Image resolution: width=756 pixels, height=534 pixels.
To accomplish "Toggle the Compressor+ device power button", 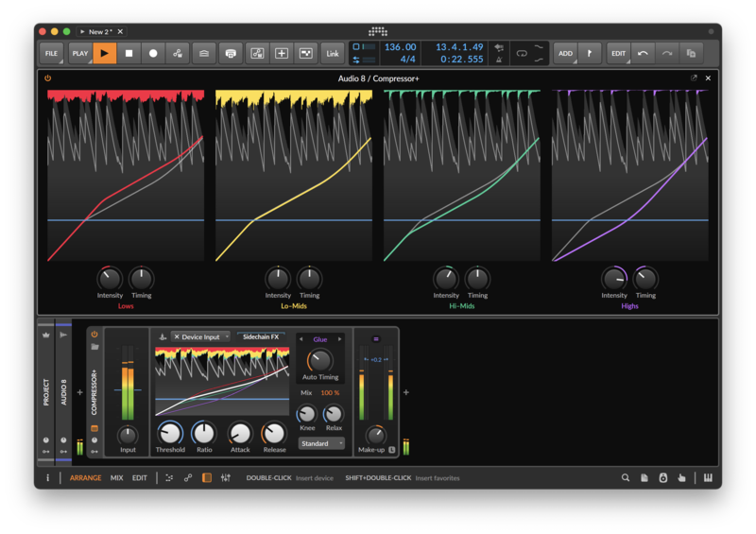I will coord(94,334).
